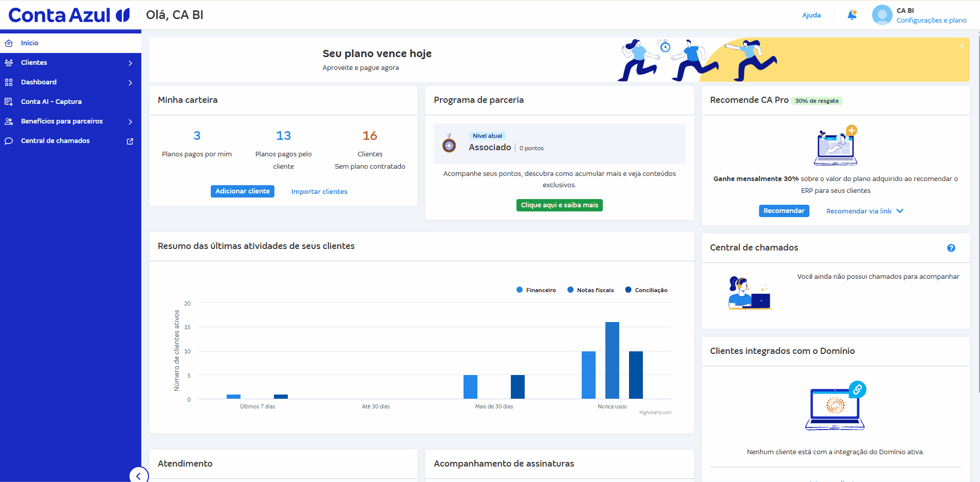Toggle the Conciliação chart series

(646, 290)
